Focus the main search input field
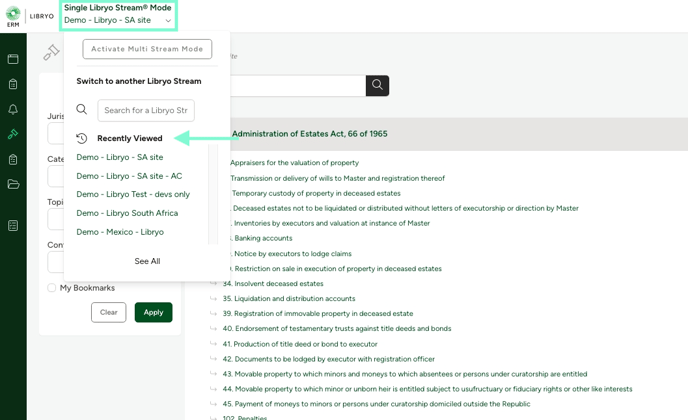The height and width of the screenshot is (420, 688). point(297,85)
